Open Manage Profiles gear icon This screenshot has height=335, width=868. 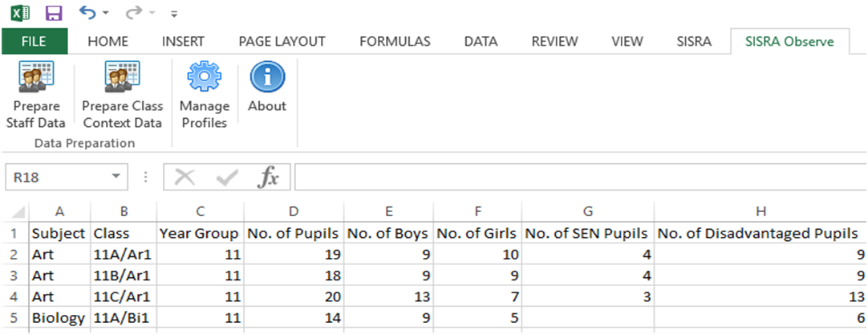[x=204, y=78]
